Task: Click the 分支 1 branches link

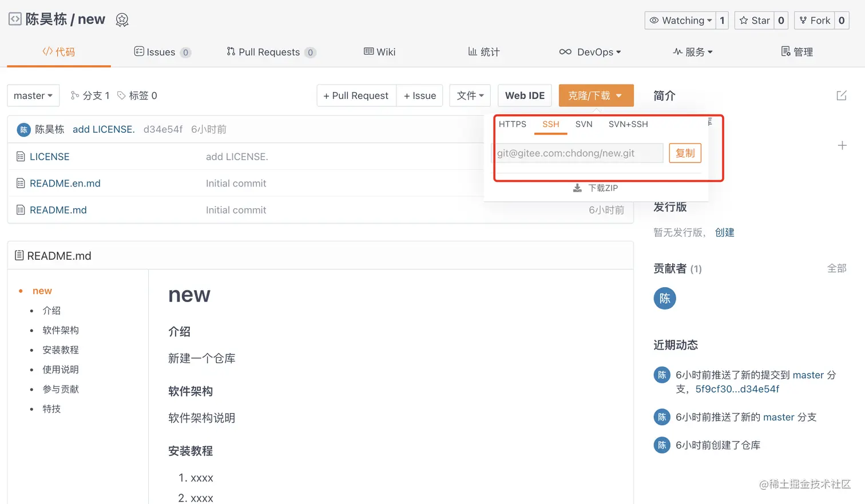Action: 90,96
